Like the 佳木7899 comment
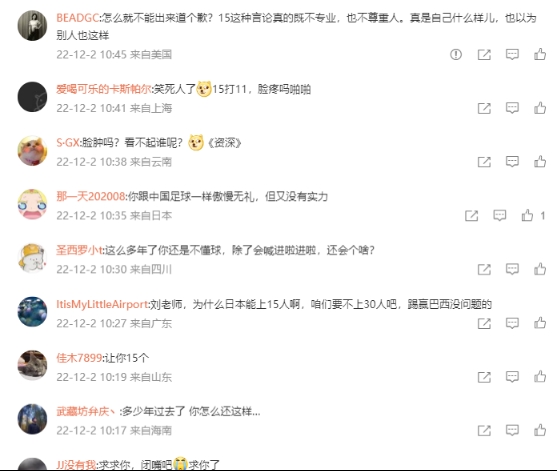This screenshot has width=557, height=471. pyautogui.click(x=540, y=377)
